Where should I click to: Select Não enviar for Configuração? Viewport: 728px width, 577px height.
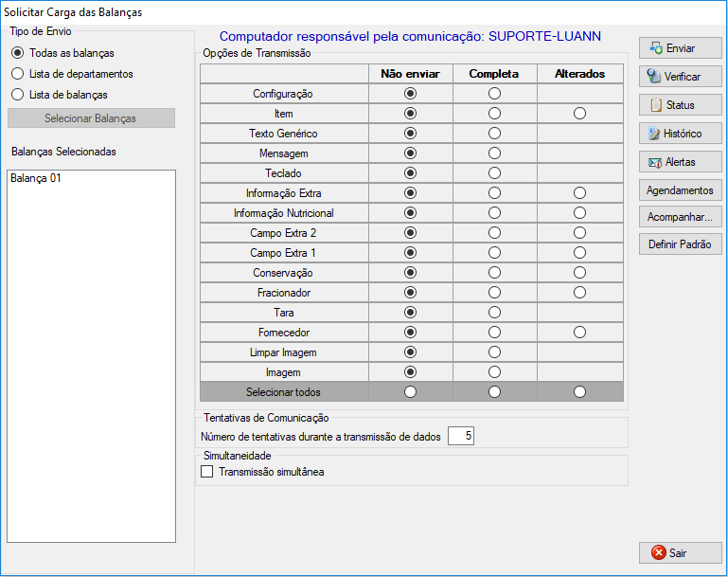(410, 94)
